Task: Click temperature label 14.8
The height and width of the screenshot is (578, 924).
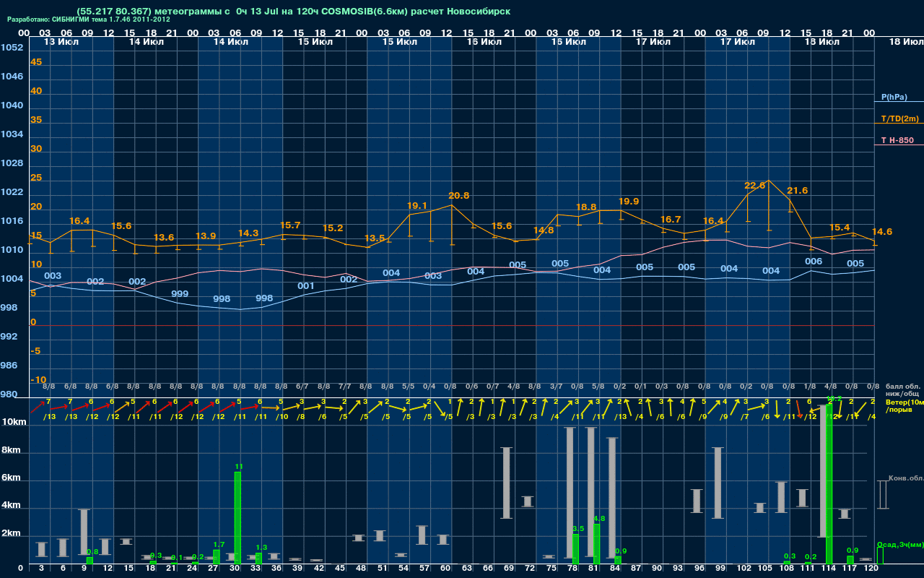Action: 544,230
